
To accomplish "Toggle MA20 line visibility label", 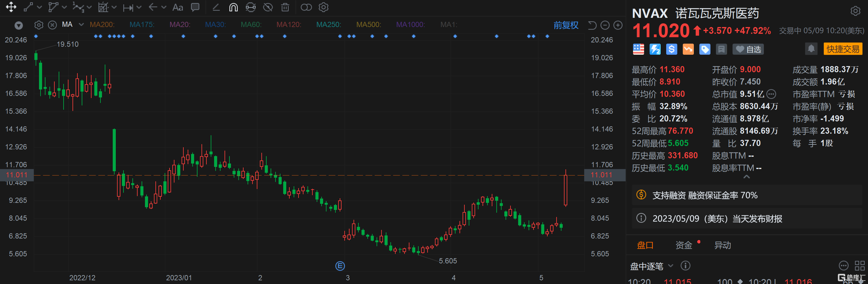I will (180, 25).
